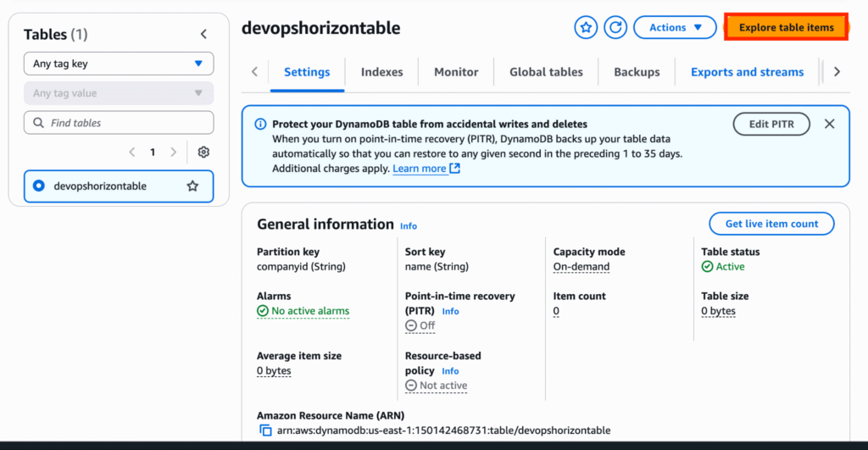Open Info link beside General information
The width and height of the screenshot is (868, 450).
409,225
